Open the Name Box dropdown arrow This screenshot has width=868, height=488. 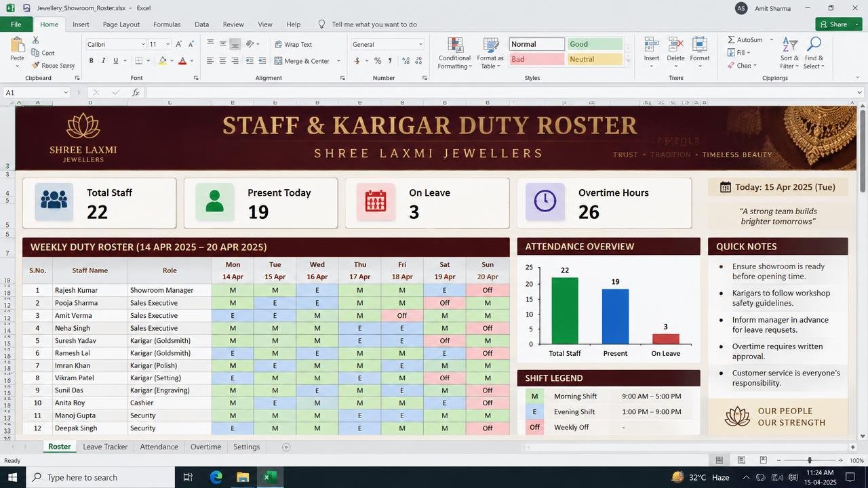(x=66, y=92)
